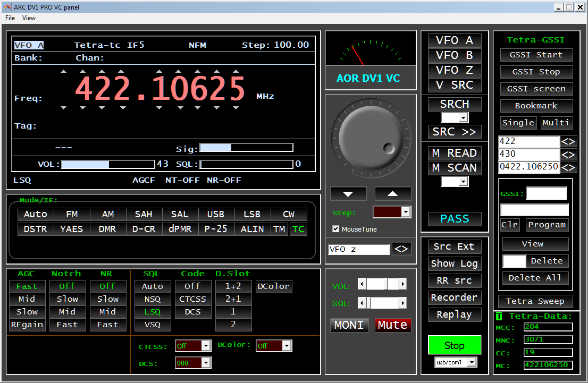The image size is (588, 383).
Task: Open the View menu
Action: click(x=29, y=18)
